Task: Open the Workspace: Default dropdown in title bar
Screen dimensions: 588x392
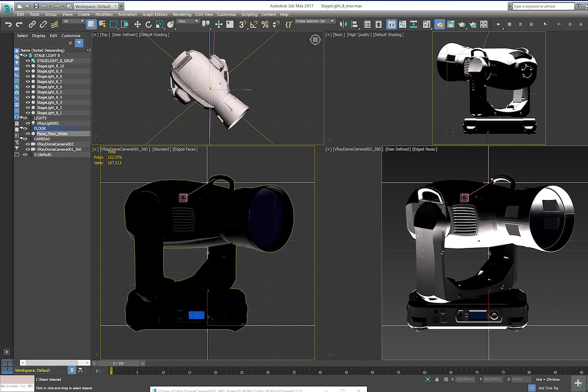Action: [x=96, y=6]
